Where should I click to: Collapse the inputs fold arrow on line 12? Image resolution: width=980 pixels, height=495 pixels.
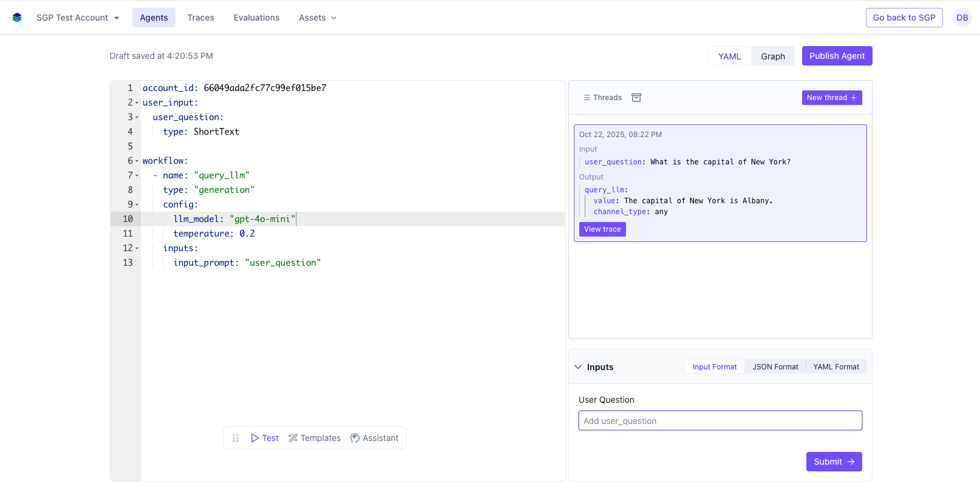(137, 249)
